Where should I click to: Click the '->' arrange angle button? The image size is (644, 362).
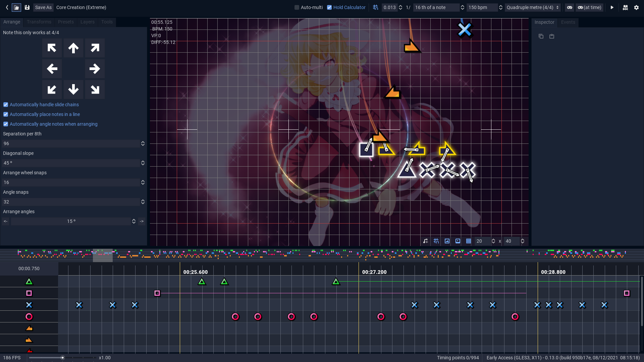tap(142, 221)
